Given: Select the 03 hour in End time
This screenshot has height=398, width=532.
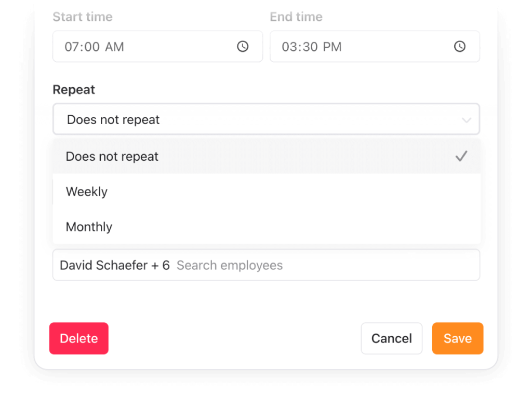Looking at the screenshot, I should 288,47.
